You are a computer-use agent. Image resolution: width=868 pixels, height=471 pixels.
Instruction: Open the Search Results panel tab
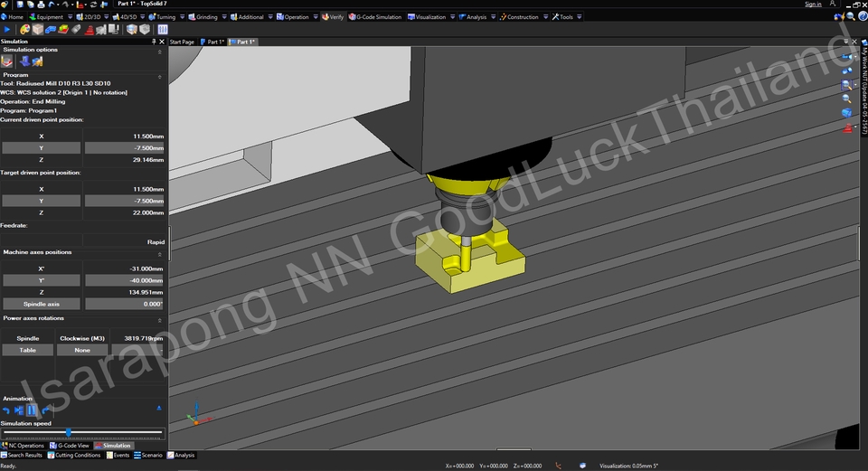click(x=22, y=456)
